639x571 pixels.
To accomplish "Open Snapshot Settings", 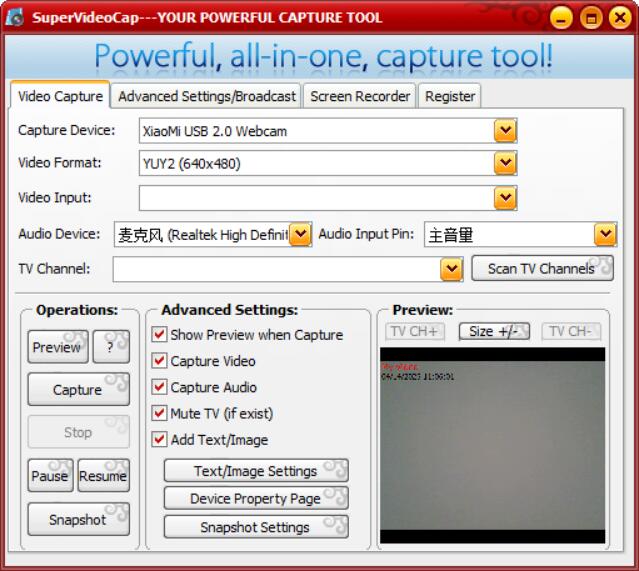I will click(256, 527).
